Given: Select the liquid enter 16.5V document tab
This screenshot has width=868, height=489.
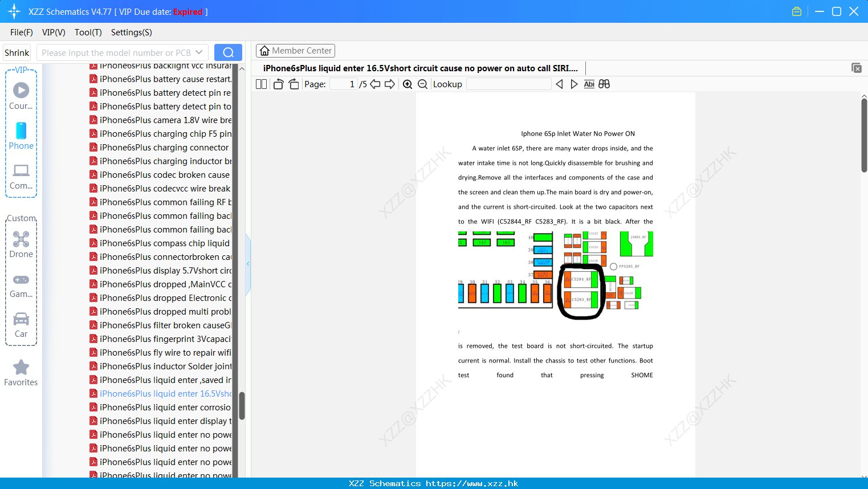Looking at the screenshot, I should coord(421,68).
